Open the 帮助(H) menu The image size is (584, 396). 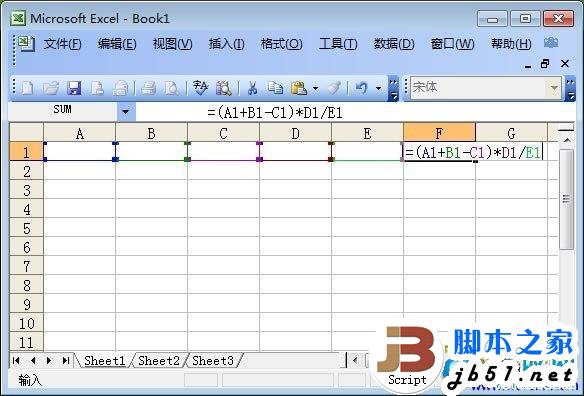point(511,44)
